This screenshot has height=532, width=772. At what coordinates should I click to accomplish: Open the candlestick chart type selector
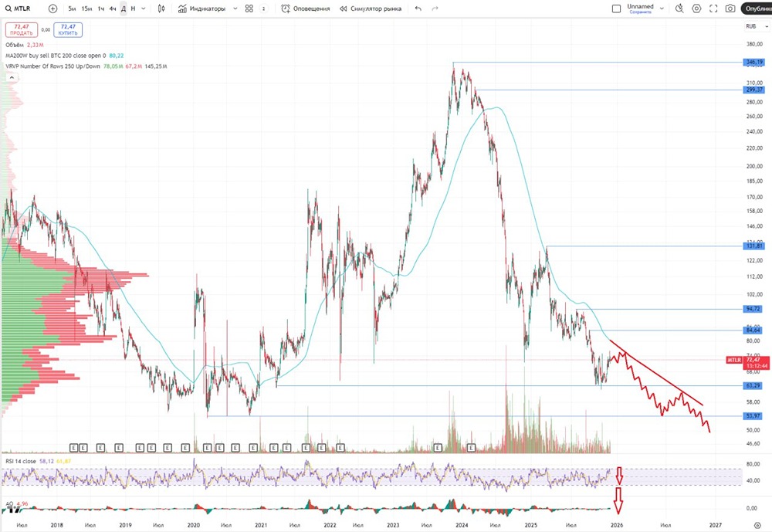tap(161, 8)
